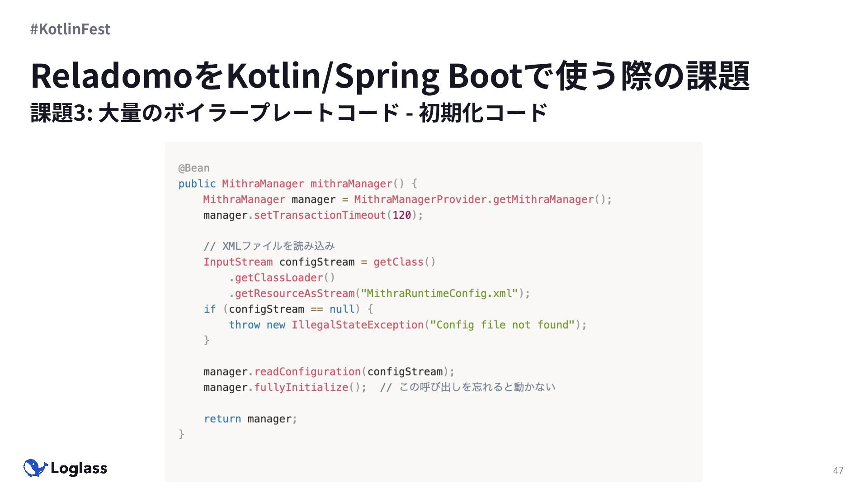This screenshot has height=488, width=868.
Task: Click the InputStream type name
Action: tap(238, 262)
